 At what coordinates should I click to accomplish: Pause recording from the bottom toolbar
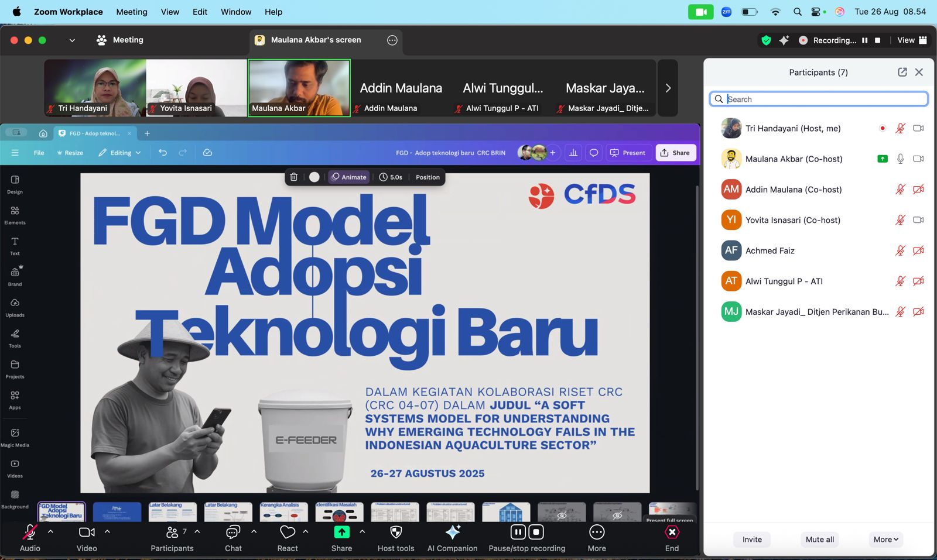[x=518, y=532]
